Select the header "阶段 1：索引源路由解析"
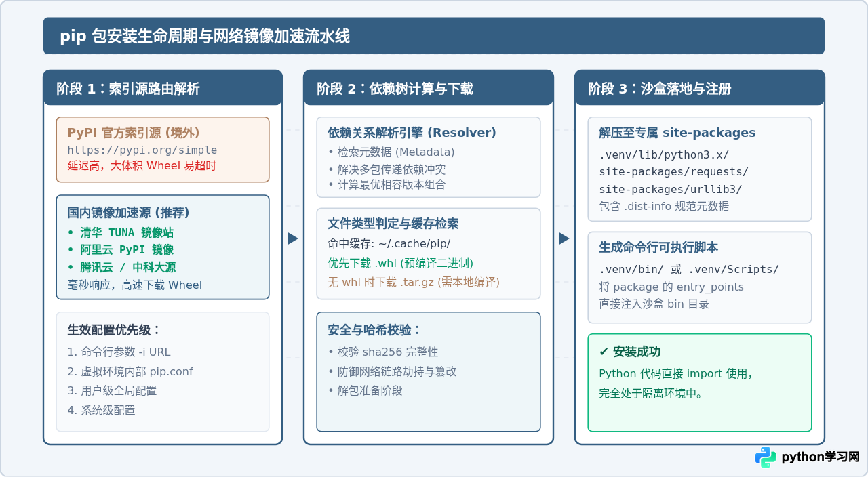This screenshot has width=868, height=477. click(128, 89)
